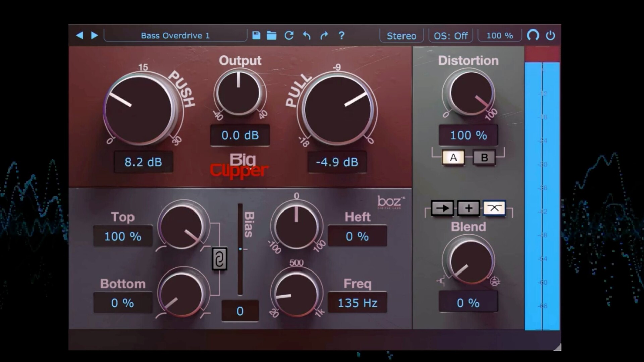Click the previous preset arrow
This screenshot has width=644, height=362.
click(x=79, y=35)
